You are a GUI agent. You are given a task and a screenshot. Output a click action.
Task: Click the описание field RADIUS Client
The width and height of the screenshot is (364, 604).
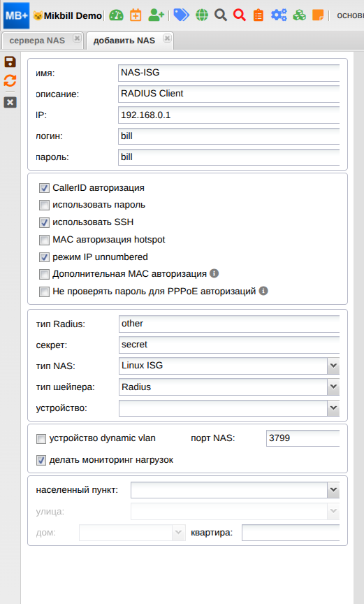point(229,94)
